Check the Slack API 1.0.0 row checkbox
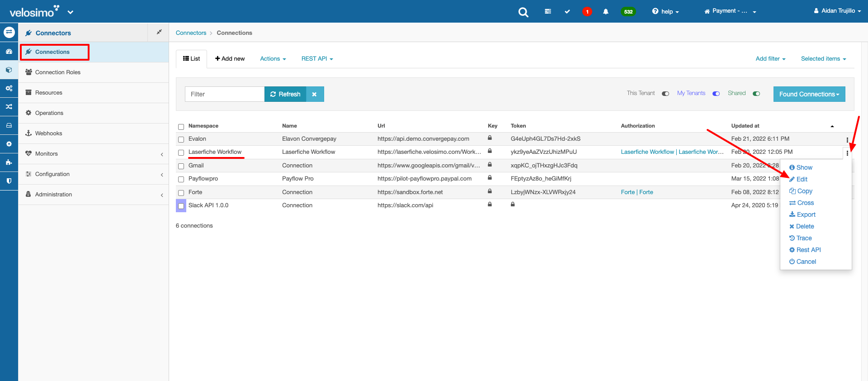 click(181, 206)
